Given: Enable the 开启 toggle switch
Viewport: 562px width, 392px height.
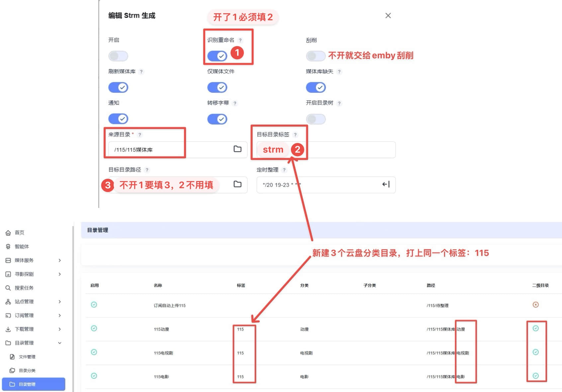Looking at the screenshot, I should coord(118,56).
